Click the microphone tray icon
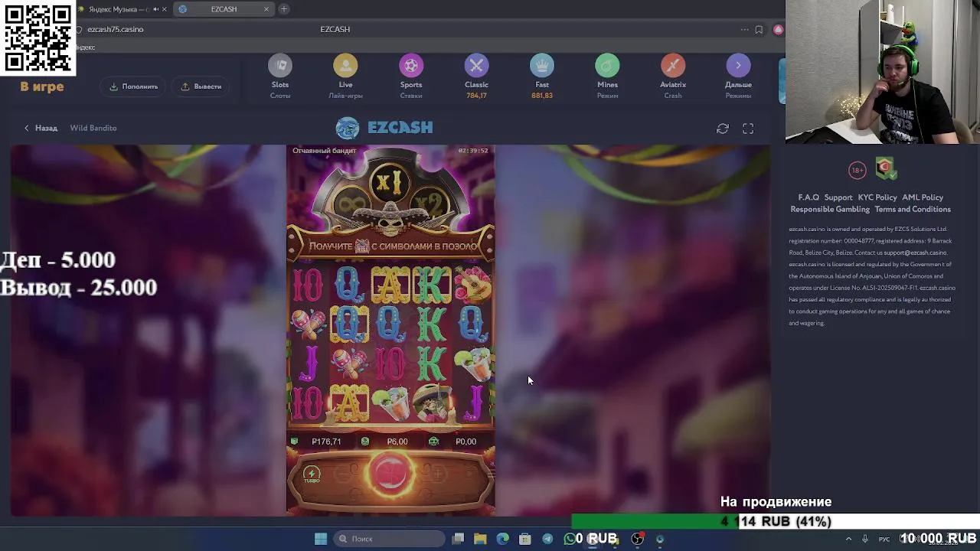Image resolution: width=980 pixels, height=551 pixels. (865, 539)
